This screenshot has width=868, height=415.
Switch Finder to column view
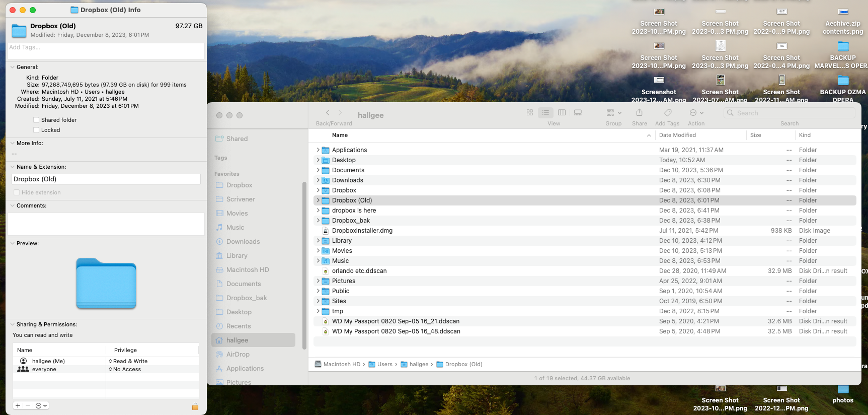point(562,113)
